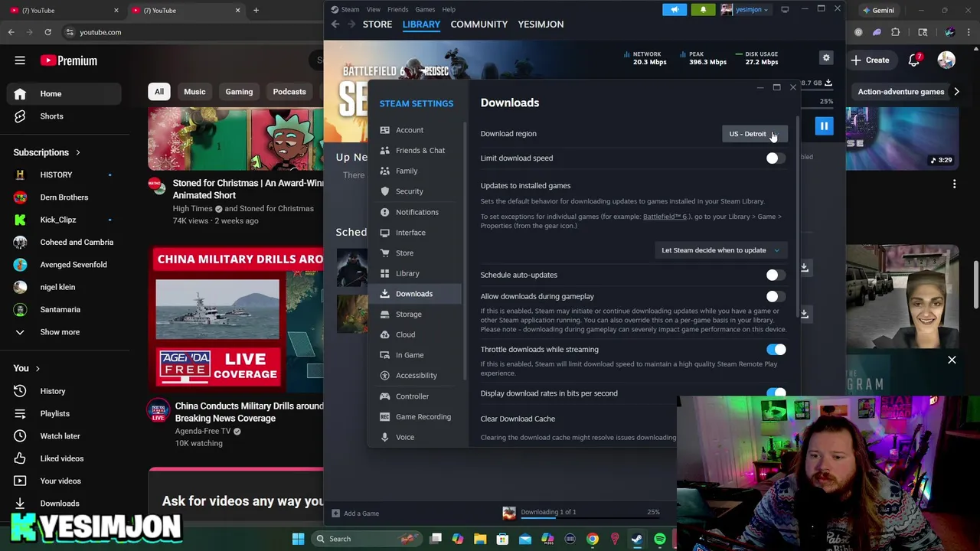The height and width of the screenshot is (551, 980).
Task: Switch to the STORE tab
Action: pos(377,24)
